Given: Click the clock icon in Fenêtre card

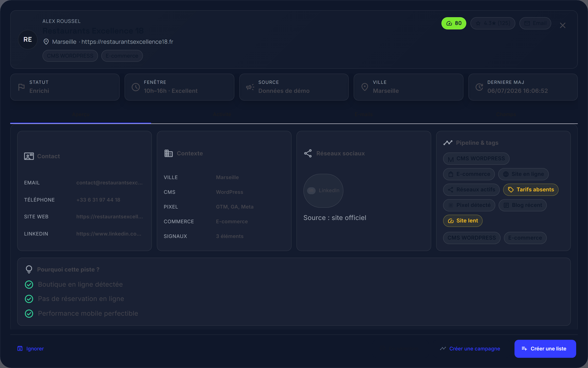Looking at the screenshot, I should 136,87.
